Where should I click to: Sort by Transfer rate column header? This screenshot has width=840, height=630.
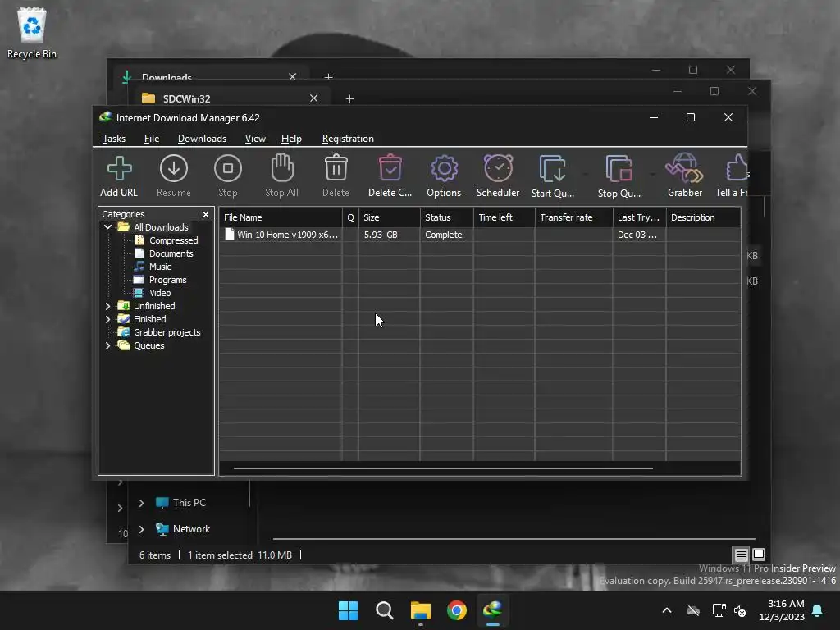tap(573, 217)
